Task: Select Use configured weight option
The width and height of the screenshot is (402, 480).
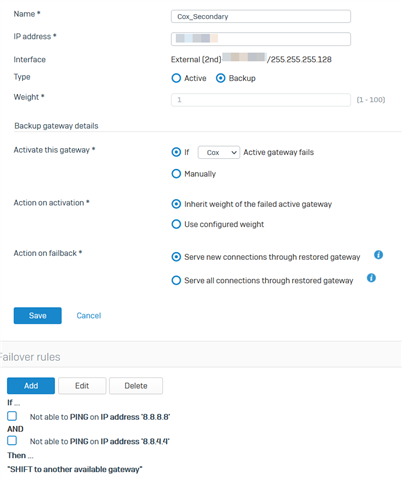Action: tap(176, 224)
